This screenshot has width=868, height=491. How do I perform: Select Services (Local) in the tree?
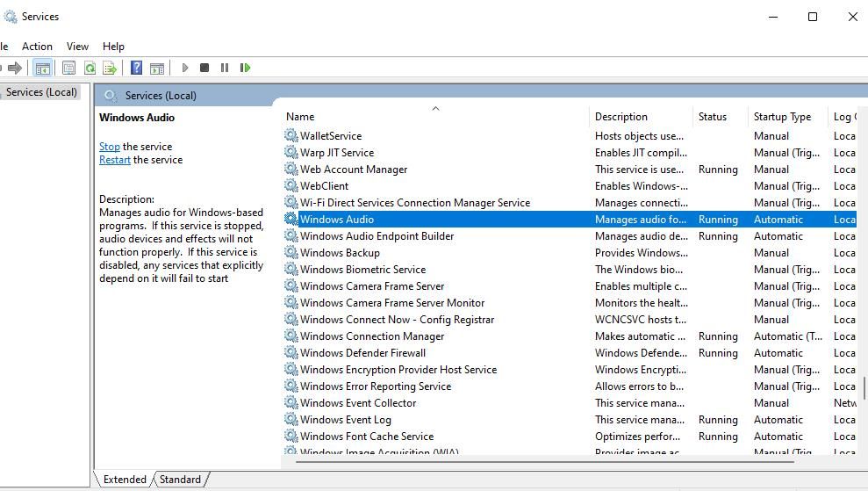[x=41, y=92]
